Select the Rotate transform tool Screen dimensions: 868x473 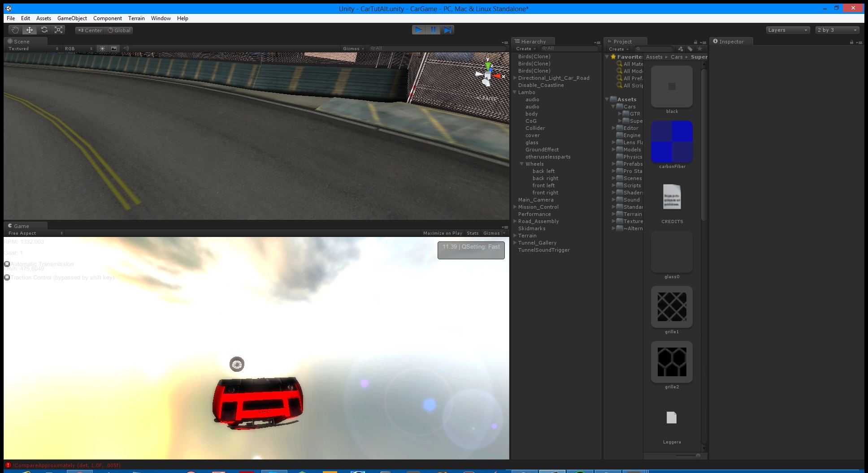44,30
